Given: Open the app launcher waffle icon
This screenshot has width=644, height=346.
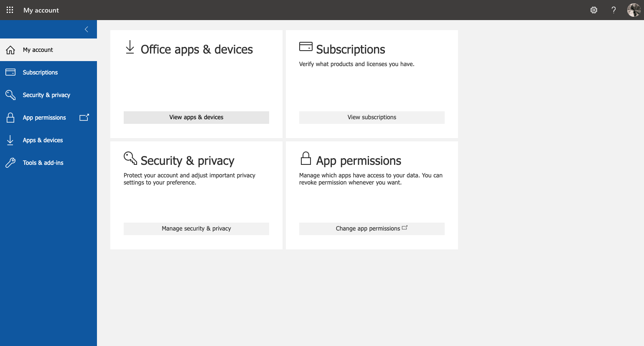Looking at the screenshot, I should pos(10,10).
